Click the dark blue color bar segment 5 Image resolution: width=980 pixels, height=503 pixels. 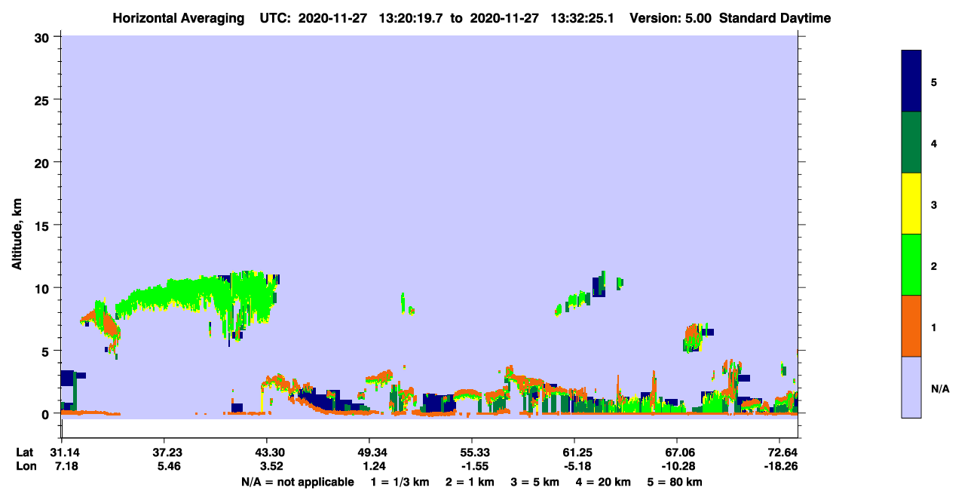tap(911, 81)
